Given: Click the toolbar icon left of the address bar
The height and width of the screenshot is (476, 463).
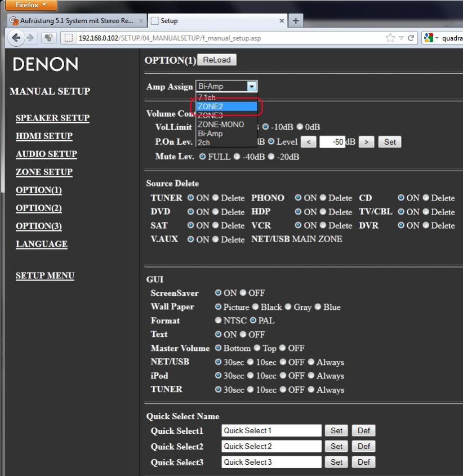Looking at the screenshot, I should click(x=48, y=38).
